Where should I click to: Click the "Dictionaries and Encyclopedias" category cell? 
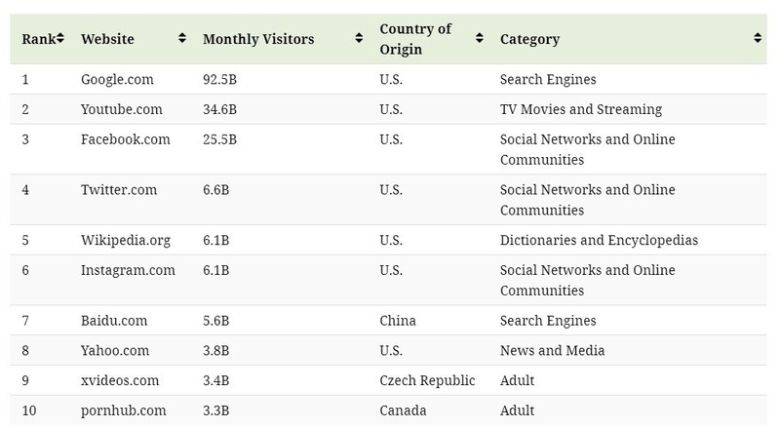coord(598,240)
